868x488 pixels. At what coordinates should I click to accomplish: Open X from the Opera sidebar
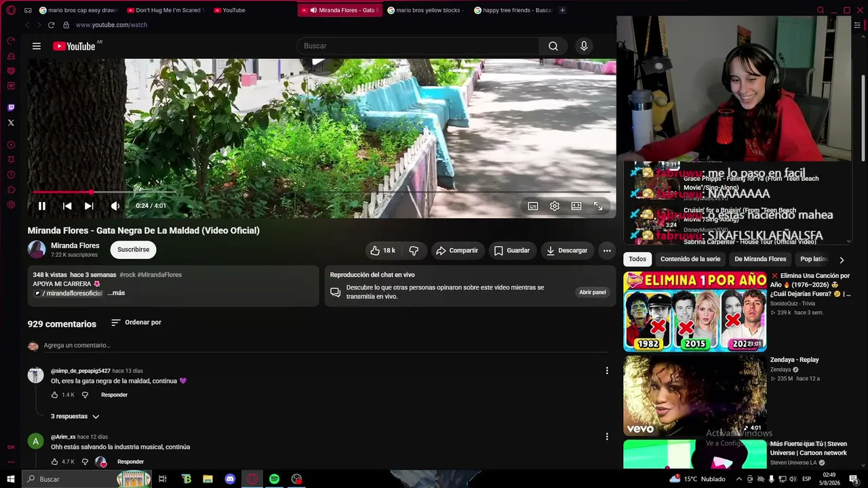pyautogui.click(x=11, y=123)
